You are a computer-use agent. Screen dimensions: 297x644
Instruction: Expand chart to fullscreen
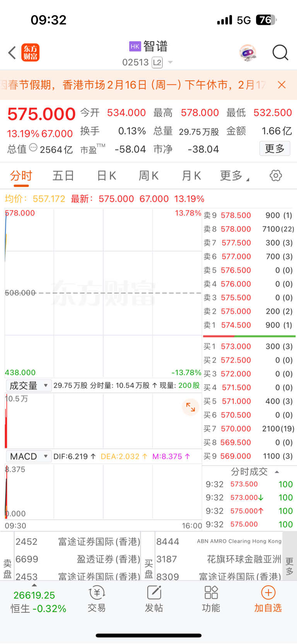point(191,407)
